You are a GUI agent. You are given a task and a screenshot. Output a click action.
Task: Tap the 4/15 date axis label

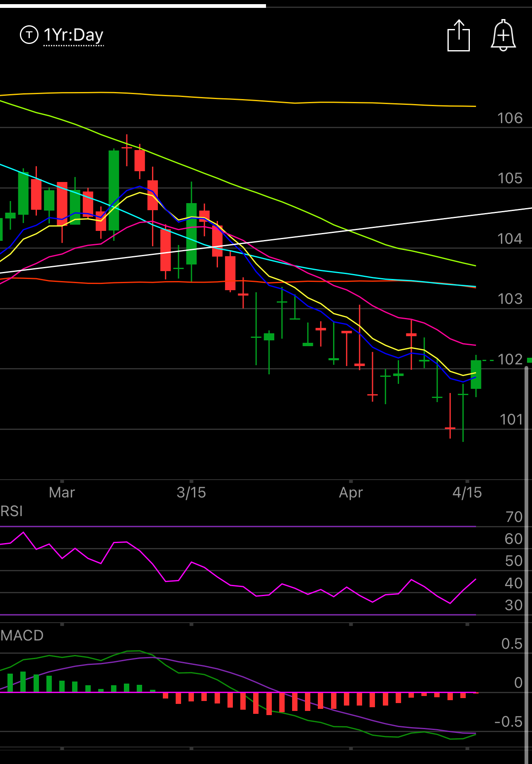point(467,492)
